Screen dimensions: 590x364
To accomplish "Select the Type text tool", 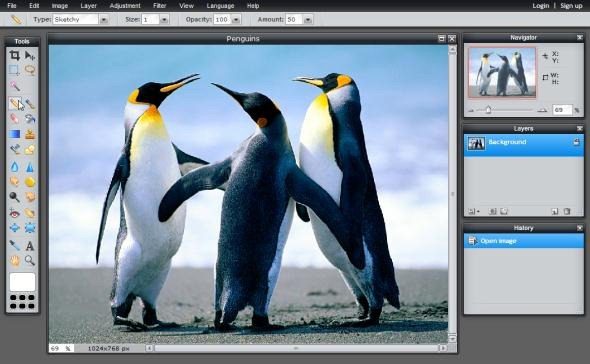I will [30, 245].
